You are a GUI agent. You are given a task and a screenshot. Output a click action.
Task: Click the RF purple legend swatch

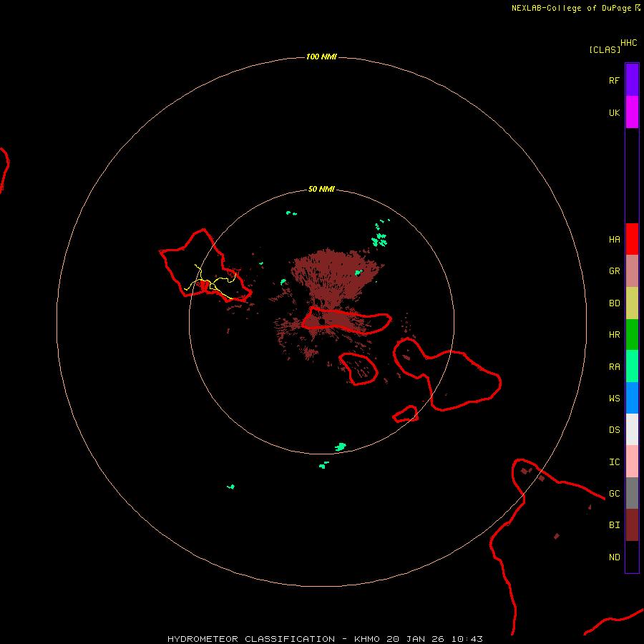(x=632, y=80)
